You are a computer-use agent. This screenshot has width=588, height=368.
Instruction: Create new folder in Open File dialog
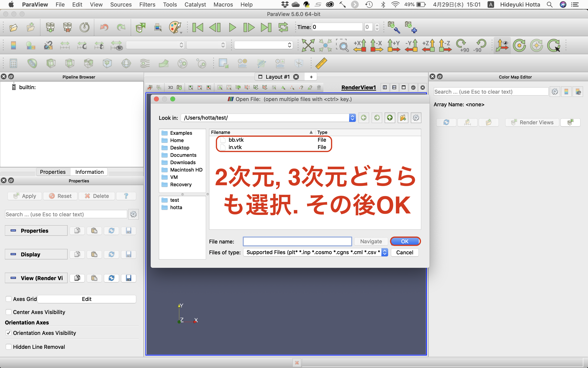coord(403,118)
